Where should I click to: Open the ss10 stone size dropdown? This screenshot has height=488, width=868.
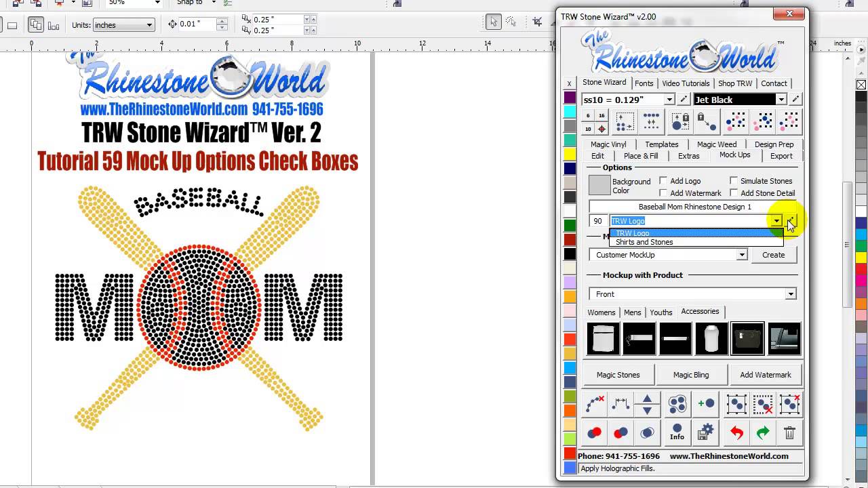point(669,100)
